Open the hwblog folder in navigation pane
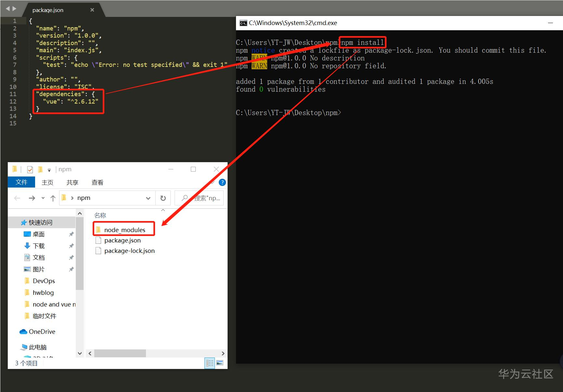The width and height of the screenshot is (563, 392). pos(43,293)
